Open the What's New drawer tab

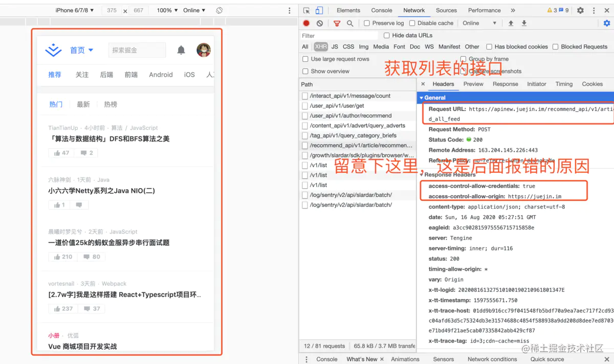(x=362, y=359)
